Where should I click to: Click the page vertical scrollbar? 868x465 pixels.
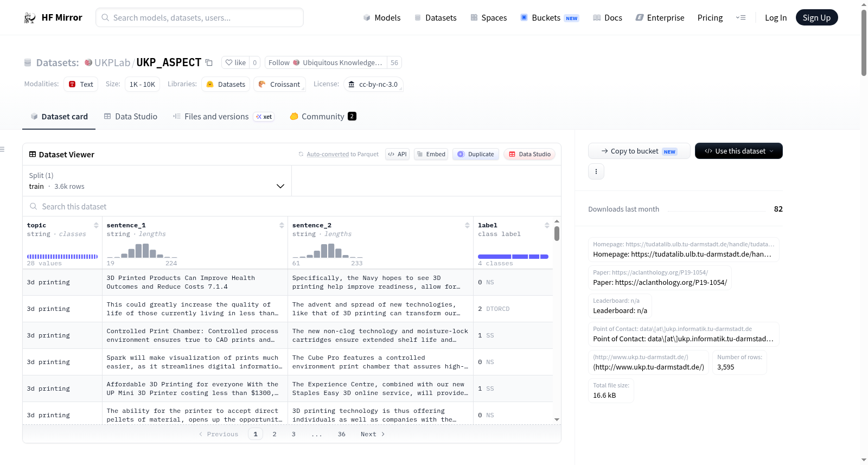[x=864, y=43]
